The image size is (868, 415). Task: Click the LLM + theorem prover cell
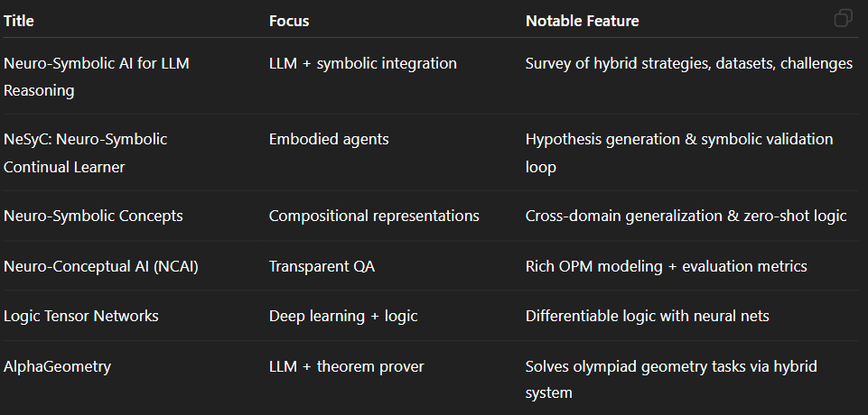click(x=347, y=366)
